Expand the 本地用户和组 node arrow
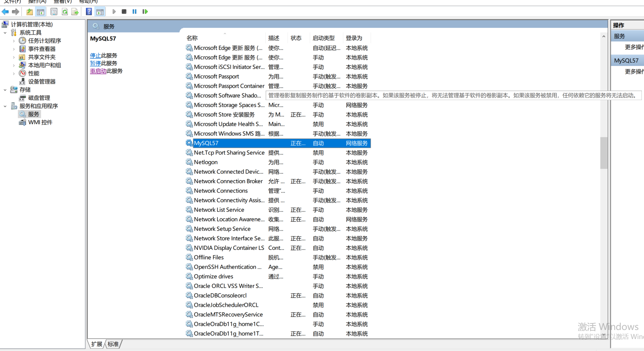This screenshot has height=351, width=644. coord(14,65)
